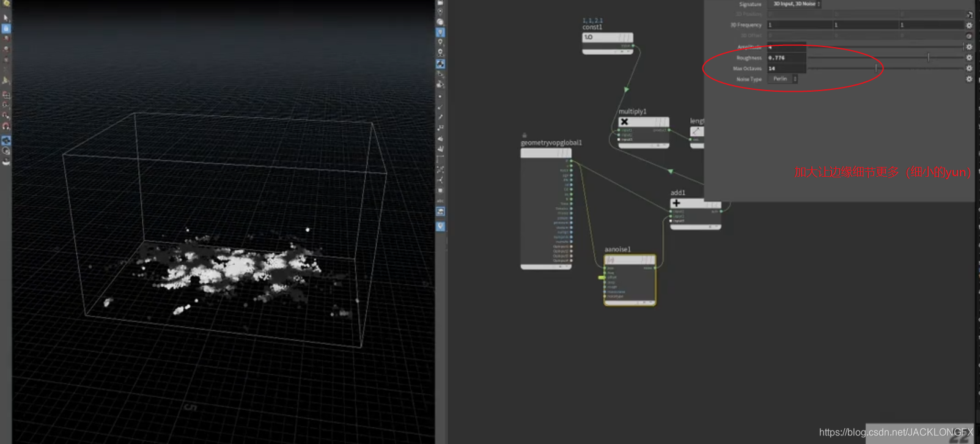
Task: Click the primitive hulls display icon
Action: click(440, 159)
